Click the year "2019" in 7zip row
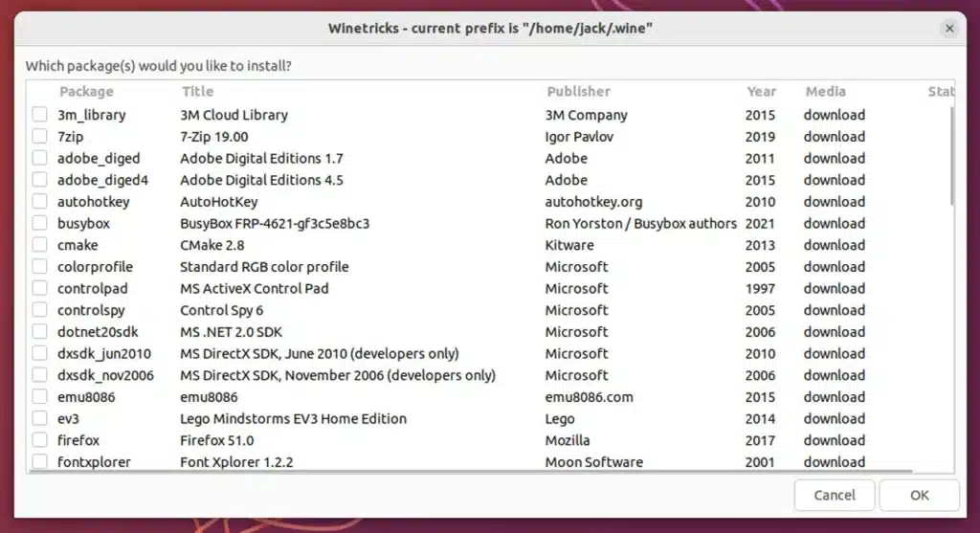This screenshot has width=980, height=533. (x=760, y=137)
